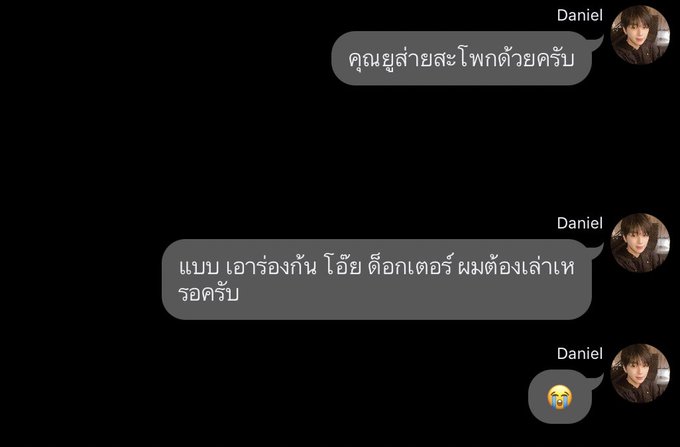Open Daniel's avatar beside the first message

(640, 35)
